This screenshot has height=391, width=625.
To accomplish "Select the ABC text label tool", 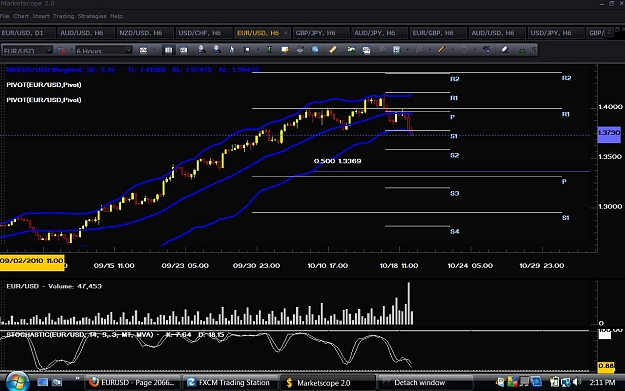I will coord(486,50).
